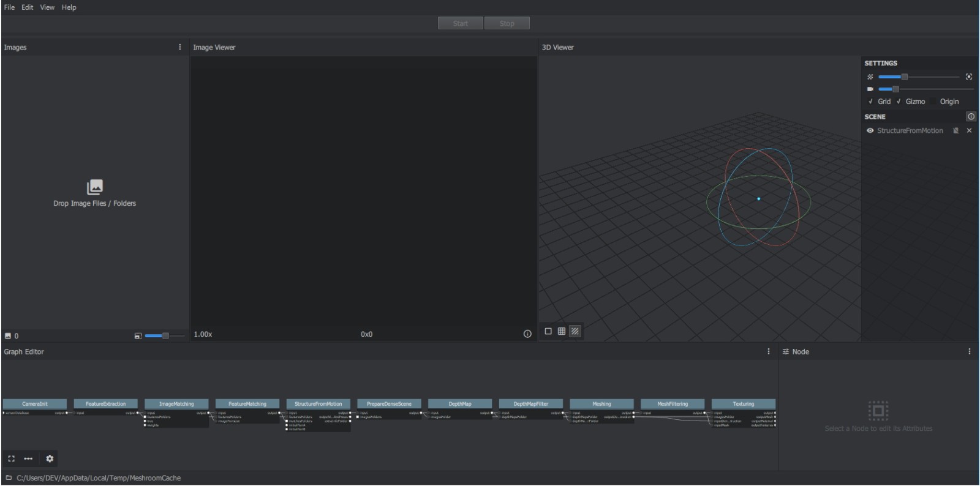This screenshot has height=486, width=980.
Task: Open the File menu
Action: click(9, 7)
